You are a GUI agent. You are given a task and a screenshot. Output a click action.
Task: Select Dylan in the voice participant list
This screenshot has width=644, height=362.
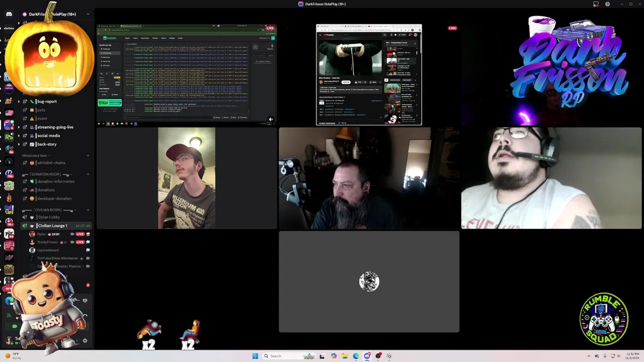(59, 234)
